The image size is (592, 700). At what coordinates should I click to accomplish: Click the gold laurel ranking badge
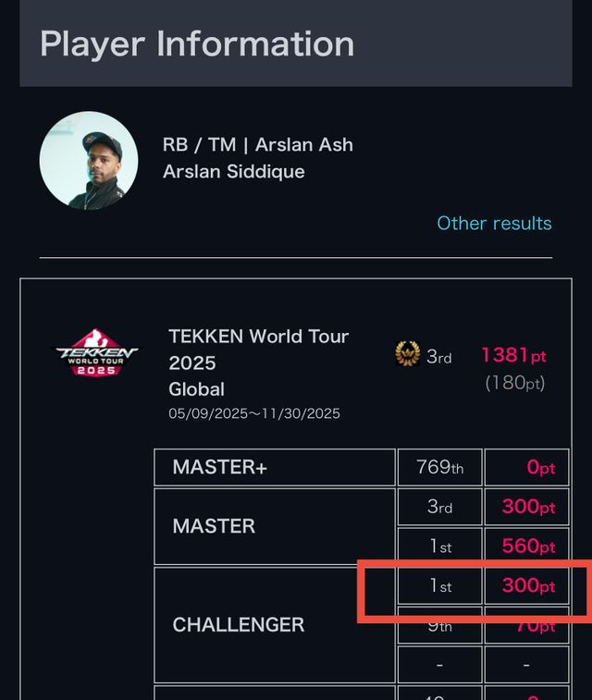(x=407, y=354)
